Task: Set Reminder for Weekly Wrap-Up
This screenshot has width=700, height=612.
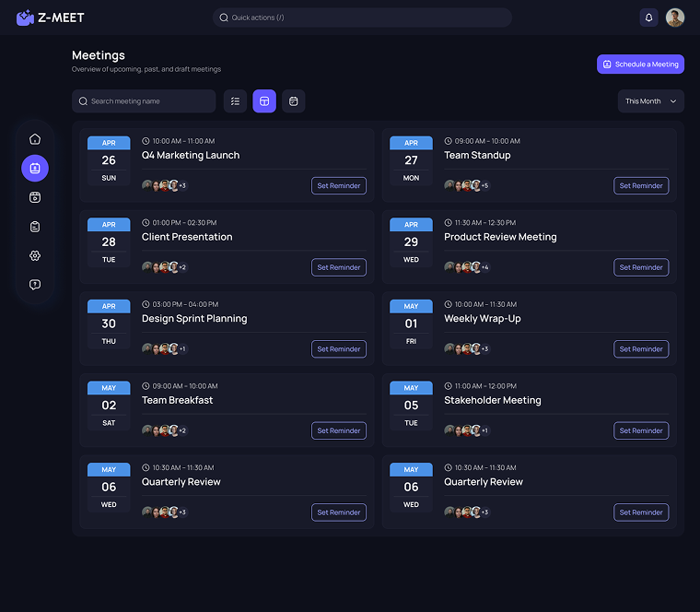Action: click(x=641, y=349)
